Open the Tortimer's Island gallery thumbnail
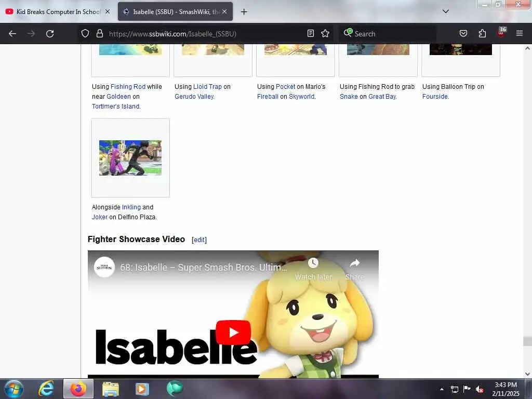The width and height of the screenshot is (532, 399). [x=130, y=49]
